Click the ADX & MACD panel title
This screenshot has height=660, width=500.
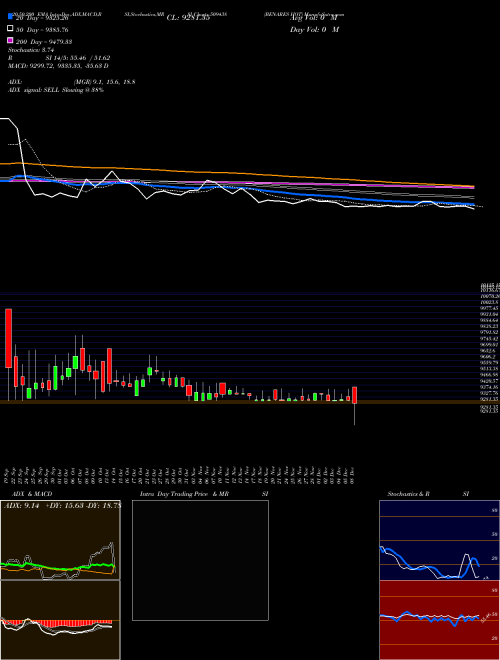(32, 494)
